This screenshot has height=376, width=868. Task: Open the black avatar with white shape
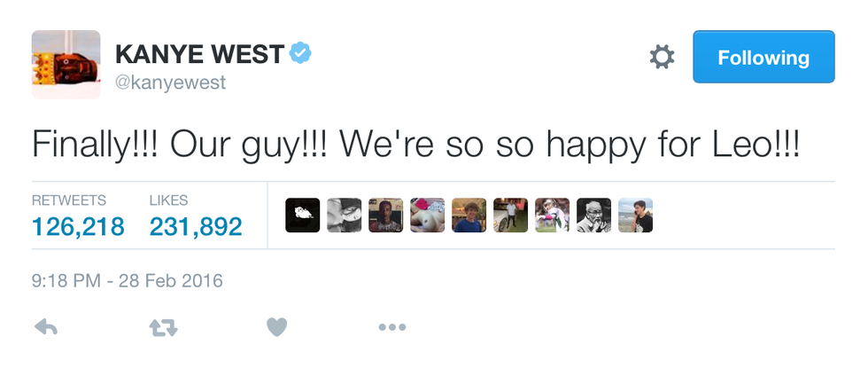(x=303, y=215)
